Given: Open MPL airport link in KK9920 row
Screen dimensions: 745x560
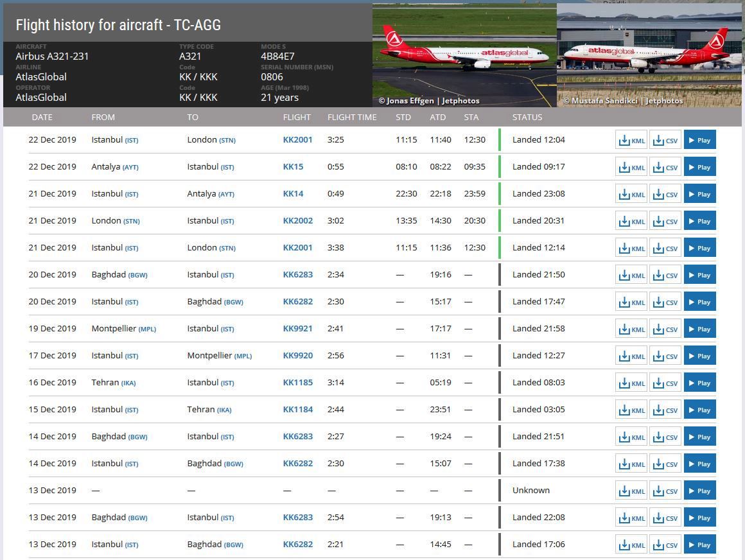Looking at the screenshot, I should 243,356.
